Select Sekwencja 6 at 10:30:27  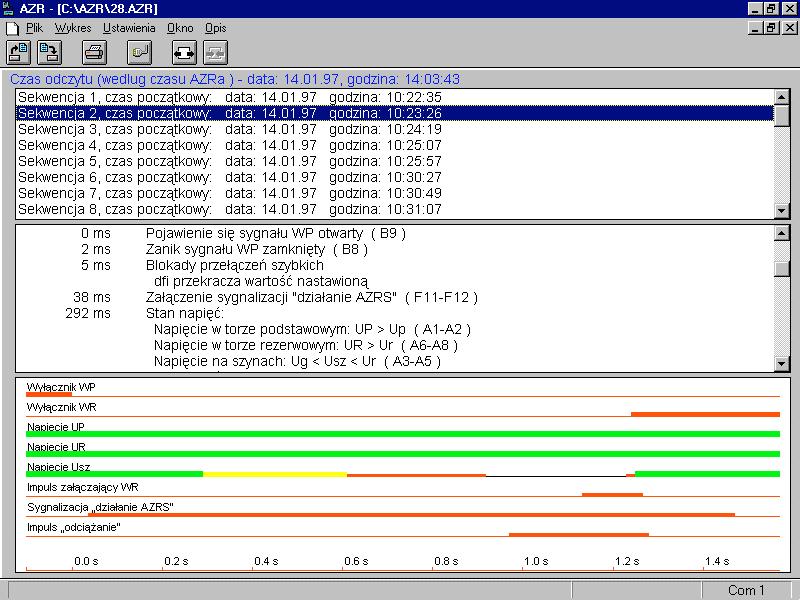(395, 177)
